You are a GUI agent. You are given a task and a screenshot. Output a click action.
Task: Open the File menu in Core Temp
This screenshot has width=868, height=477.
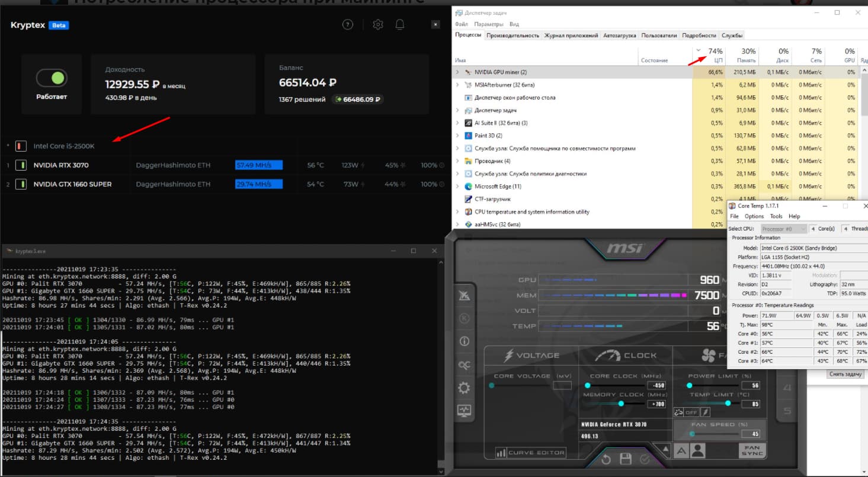click(x=734, y=216)
